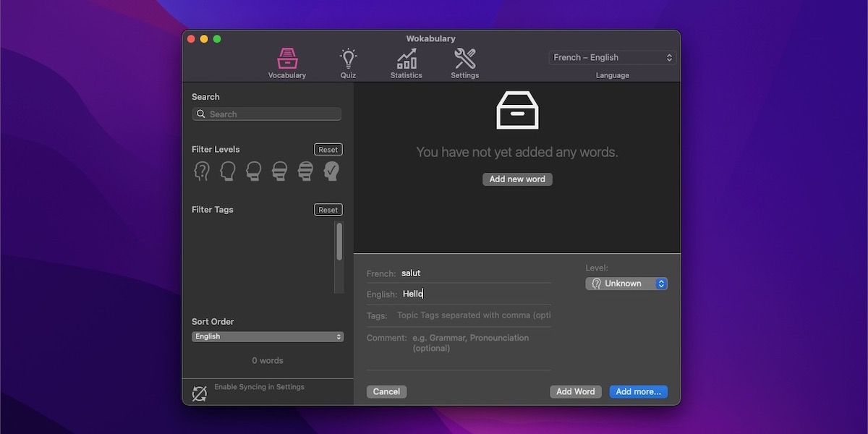Reset the Filter Levels
This screenshot has width=868, height=434.
[x=328, y=150]
